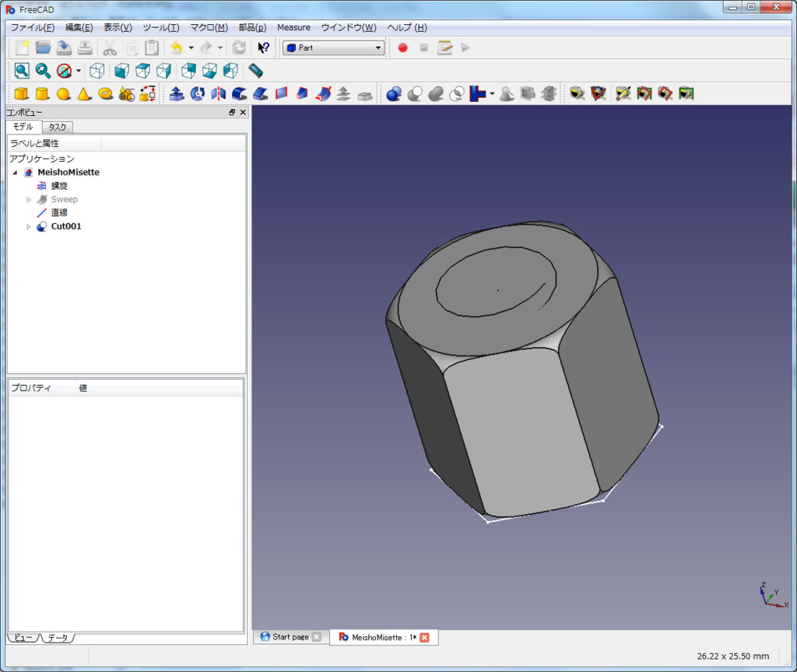Undock the コンボビュー panel float button

tap(232, 112)
